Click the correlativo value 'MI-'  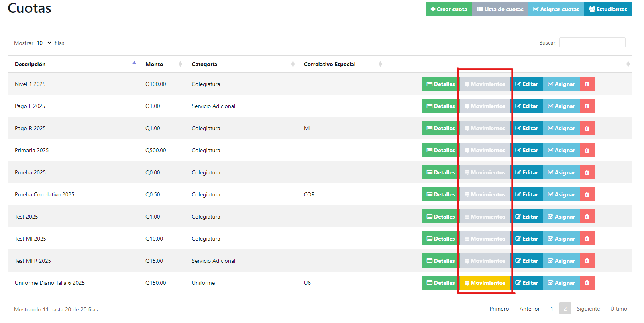[308, 128]
